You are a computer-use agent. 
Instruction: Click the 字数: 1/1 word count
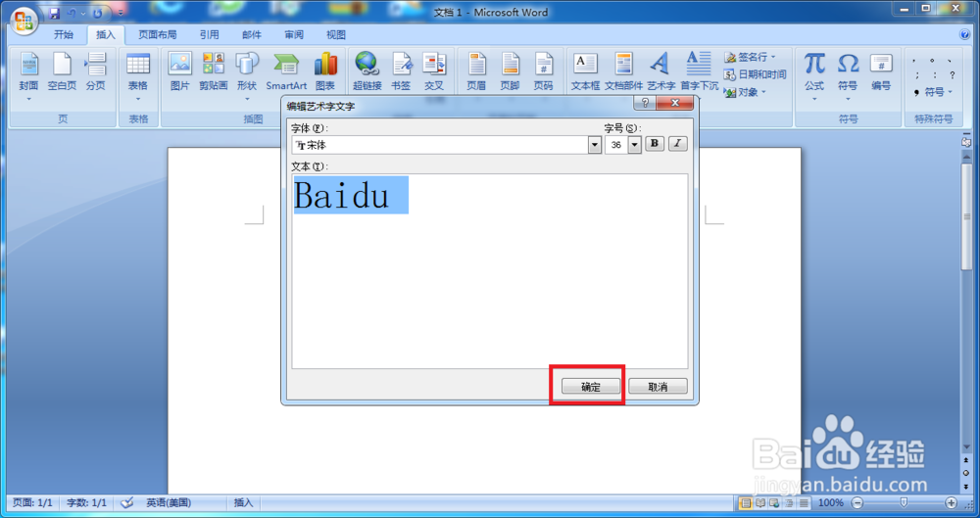tap(86, 502)
